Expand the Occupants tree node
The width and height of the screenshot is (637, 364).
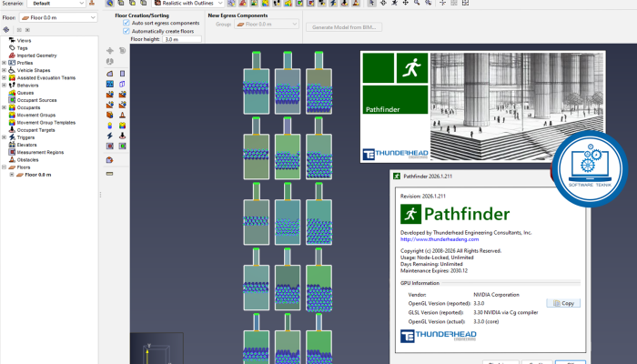[x=4, y=107]
